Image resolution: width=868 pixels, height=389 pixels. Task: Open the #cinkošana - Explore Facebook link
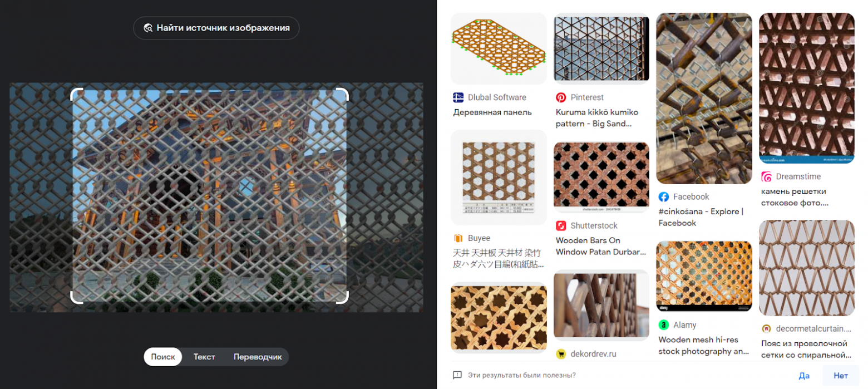pyautogui.click(x=701, y=217)
